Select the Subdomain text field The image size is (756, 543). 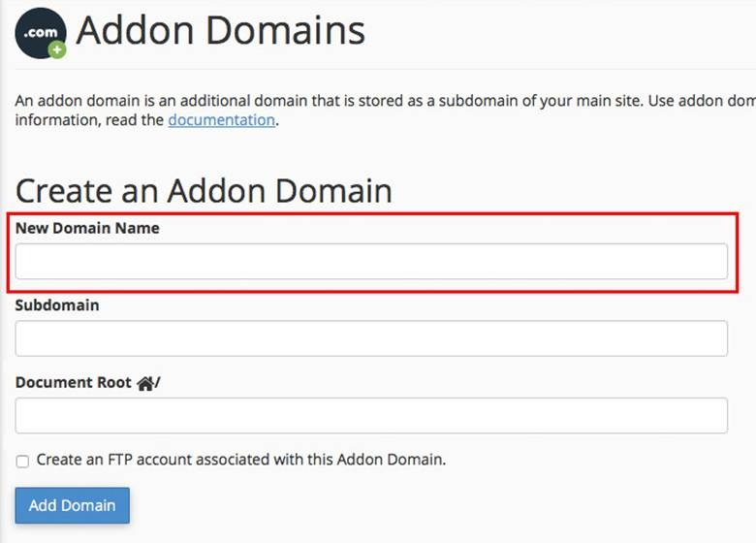tap(371, 338)
